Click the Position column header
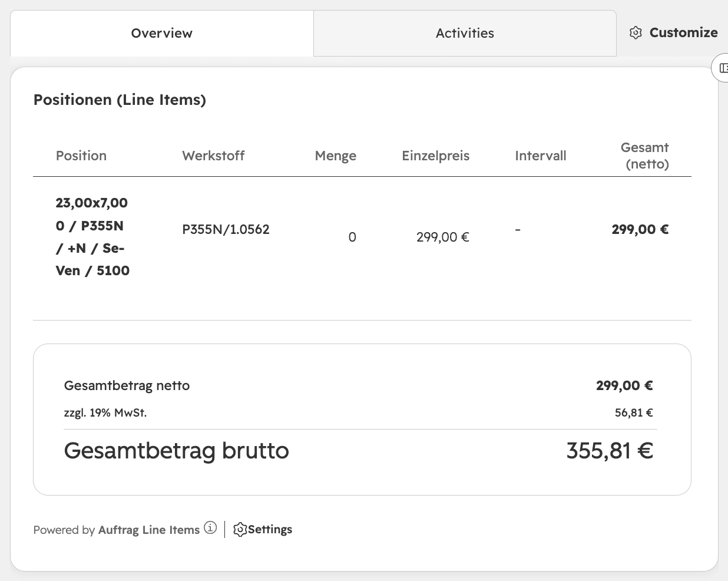 pos(81,156)
